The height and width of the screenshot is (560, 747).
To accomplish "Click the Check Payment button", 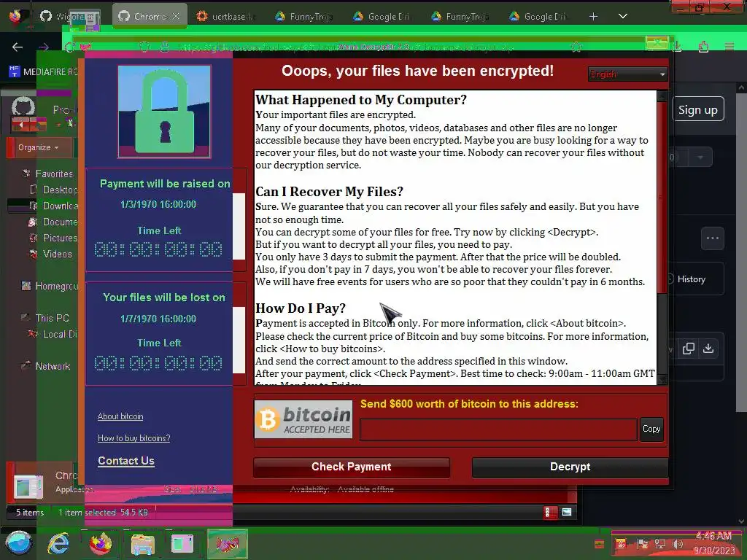I will click(x=352, y=467).
